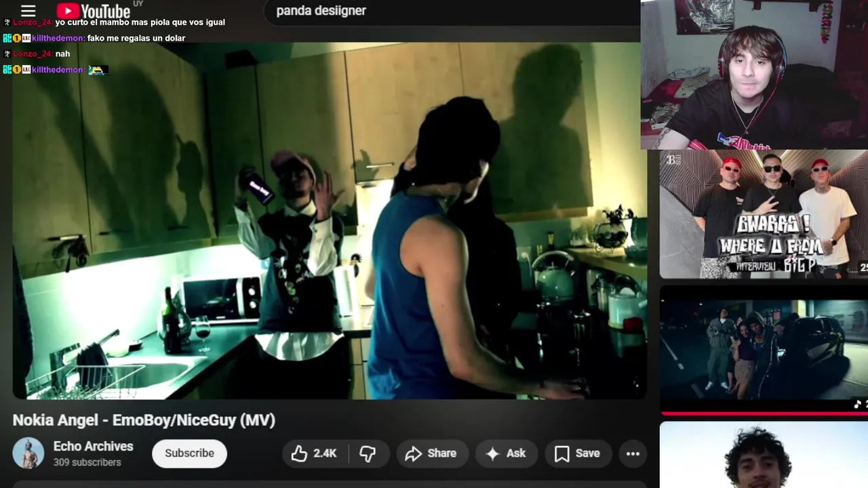Click the '309 subscribers' count text
The height and width of the screenshot is (488, 868).
click(87, 462)
